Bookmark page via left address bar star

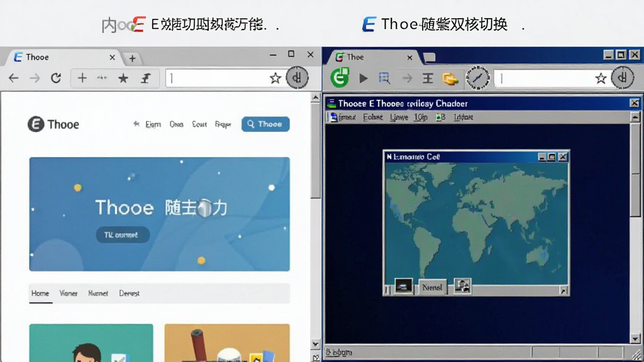pyautogui.click(x=275, y=78)
